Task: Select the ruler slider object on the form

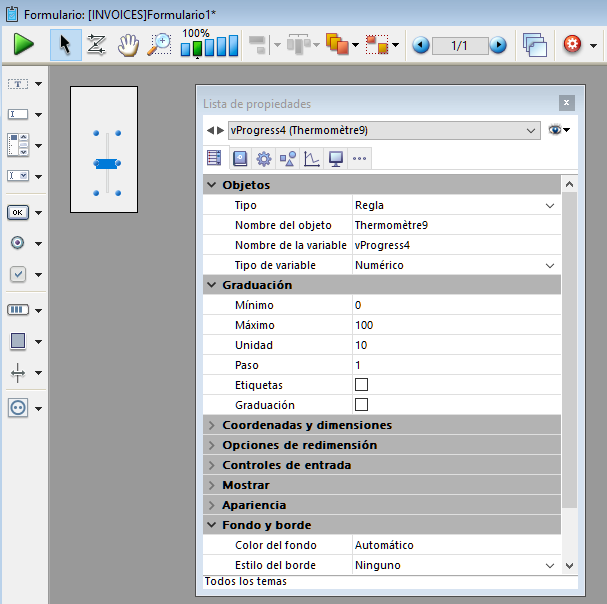Action: (106, 163)
